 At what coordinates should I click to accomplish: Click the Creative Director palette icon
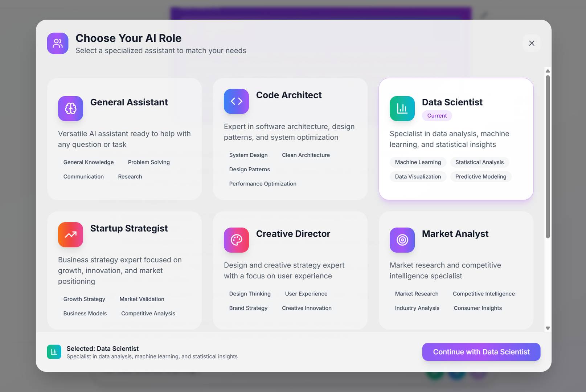236,240
